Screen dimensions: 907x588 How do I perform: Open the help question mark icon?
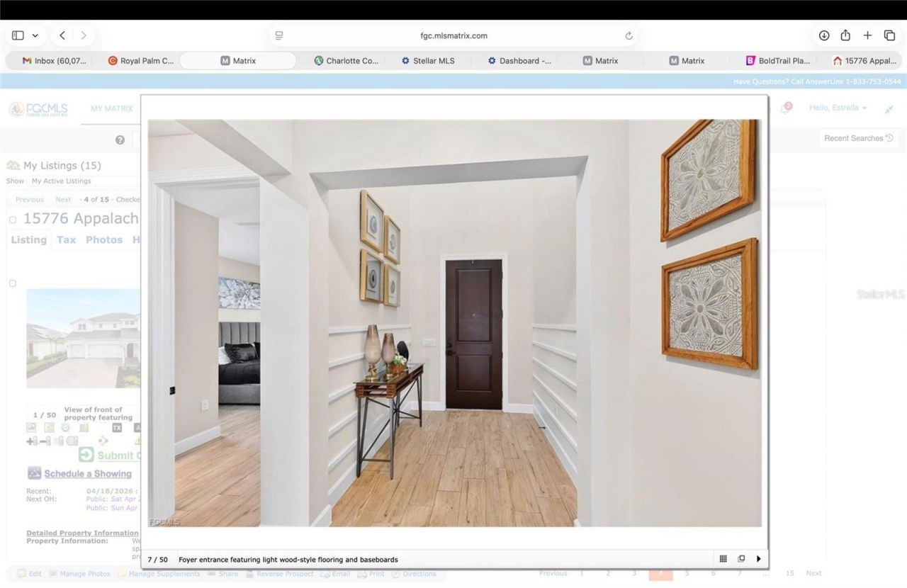coord(120,140)
